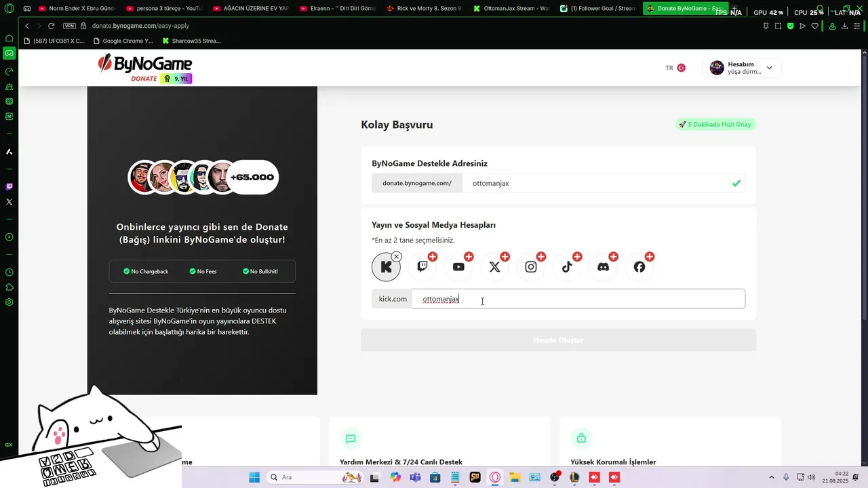Expand Hesabım account dropdown
The image size is (868, 488).
coord(742,68)
